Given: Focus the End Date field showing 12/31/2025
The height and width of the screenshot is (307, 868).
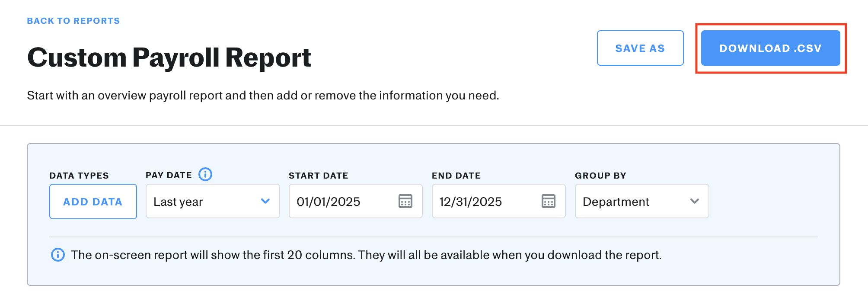Looking at the screenshot, I should [x=480, y=201].
